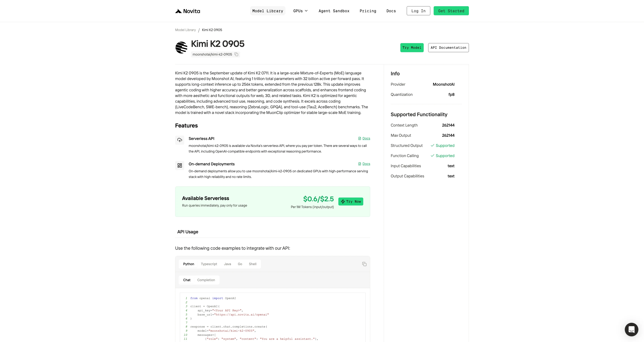
Task: Copy the code example using copy icon
Action: (364, 264)
